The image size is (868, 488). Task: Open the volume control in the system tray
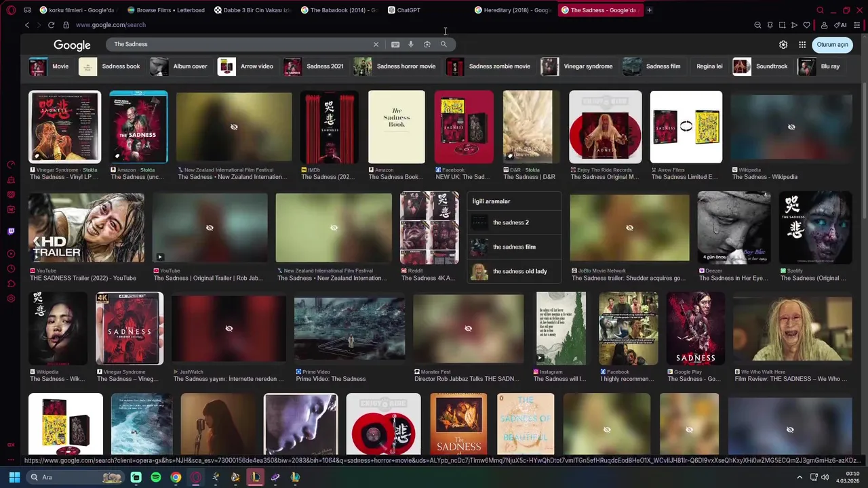825,477
